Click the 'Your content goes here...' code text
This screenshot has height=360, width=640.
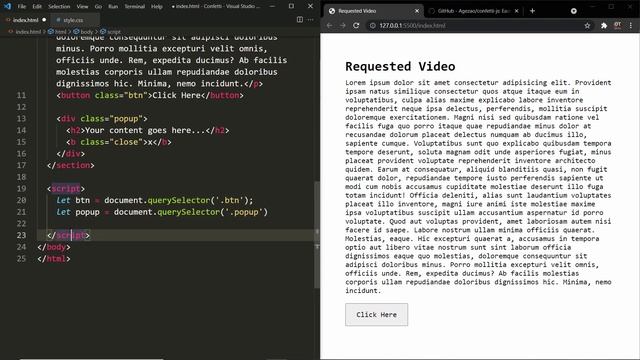point(145,130)
